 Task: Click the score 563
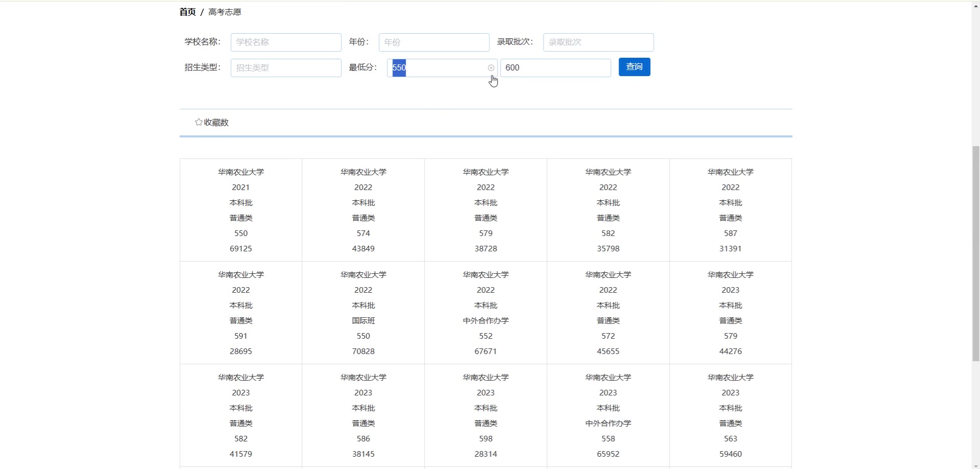pos(730,439)
